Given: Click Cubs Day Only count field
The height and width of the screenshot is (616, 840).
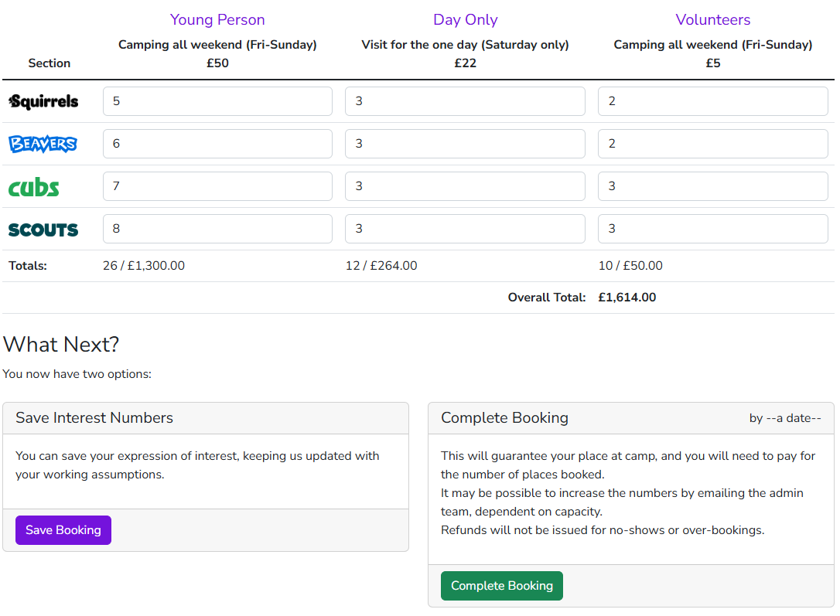Looking at the screenshot, I should click(465, 186).
